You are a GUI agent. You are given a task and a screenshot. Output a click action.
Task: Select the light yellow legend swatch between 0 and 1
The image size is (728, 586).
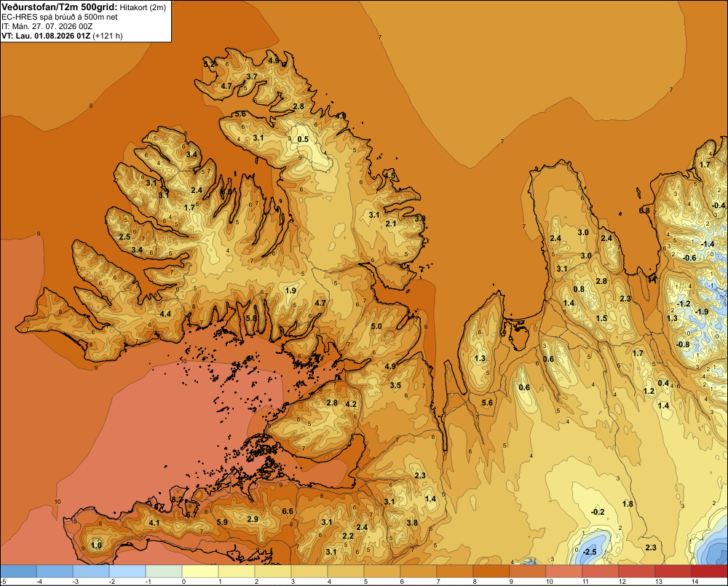click(200, 571)
